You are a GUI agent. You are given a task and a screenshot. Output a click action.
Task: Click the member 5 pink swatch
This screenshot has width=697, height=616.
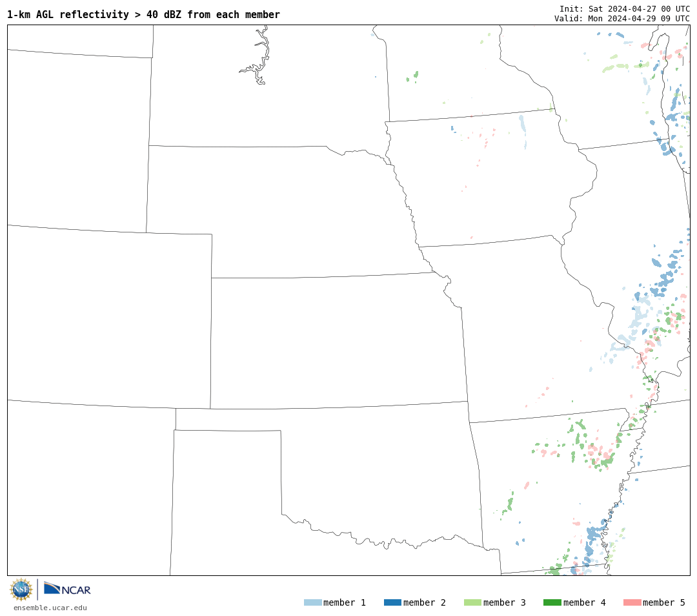(632, 602)
